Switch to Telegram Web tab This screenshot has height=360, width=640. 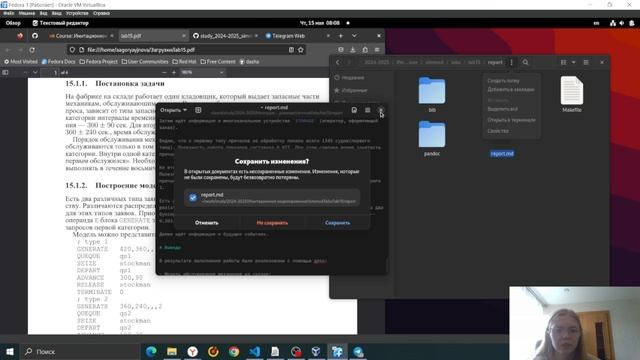tap(297, 36)
